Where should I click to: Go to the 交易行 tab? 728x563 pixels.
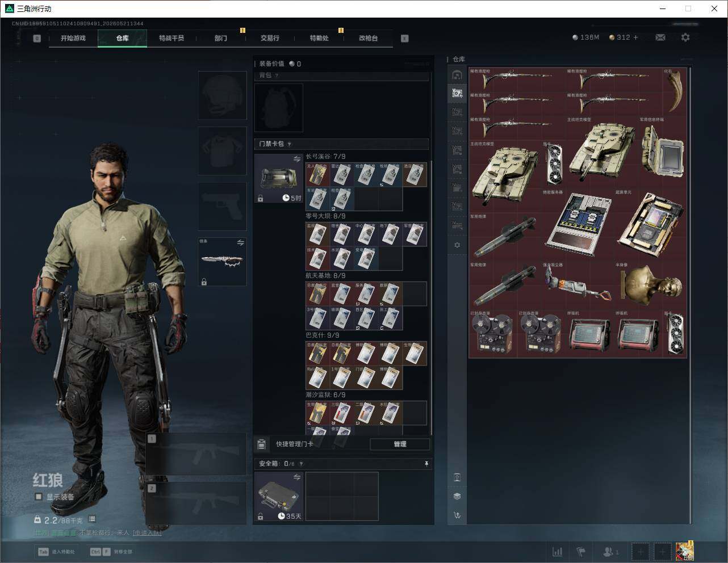(x=270, y=38)
